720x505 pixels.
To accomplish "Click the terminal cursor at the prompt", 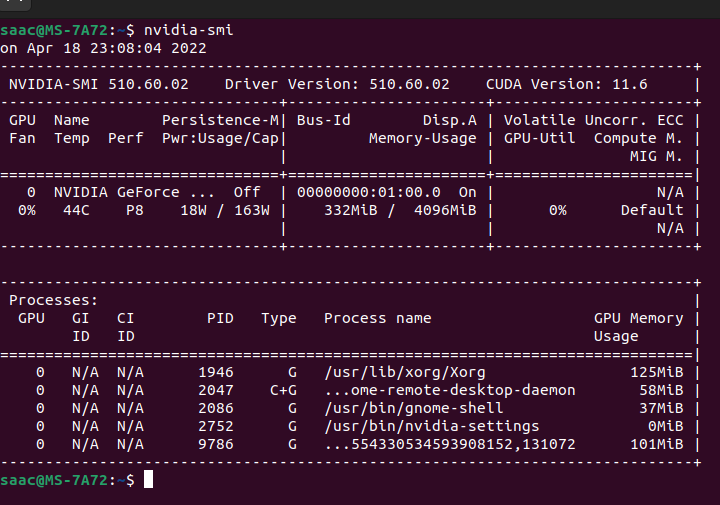I will [x=148, y=480].
